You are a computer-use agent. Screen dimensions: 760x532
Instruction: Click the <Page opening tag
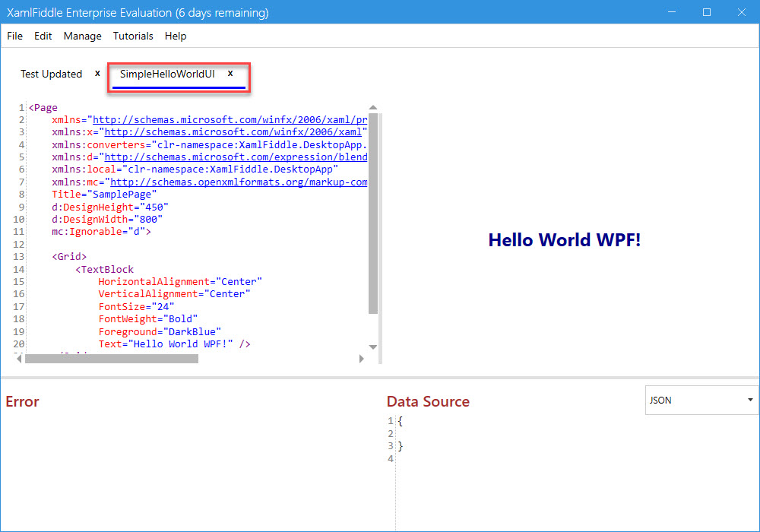tap(43, 108)
